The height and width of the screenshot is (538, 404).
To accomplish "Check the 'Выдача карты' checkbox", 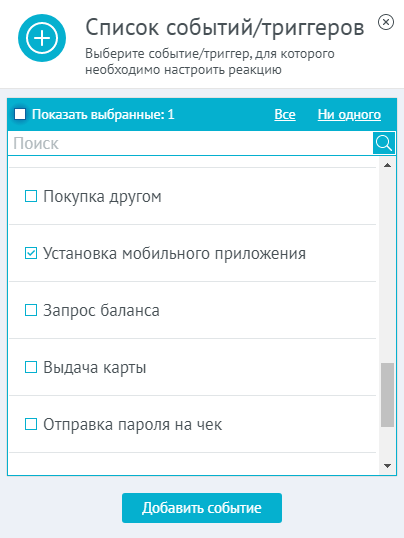I will click(x=31, y=367).
